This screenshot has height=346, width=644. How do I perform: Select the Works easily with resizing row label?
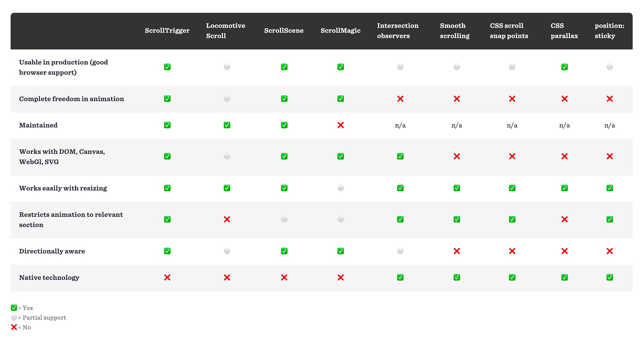pos(63,188)
